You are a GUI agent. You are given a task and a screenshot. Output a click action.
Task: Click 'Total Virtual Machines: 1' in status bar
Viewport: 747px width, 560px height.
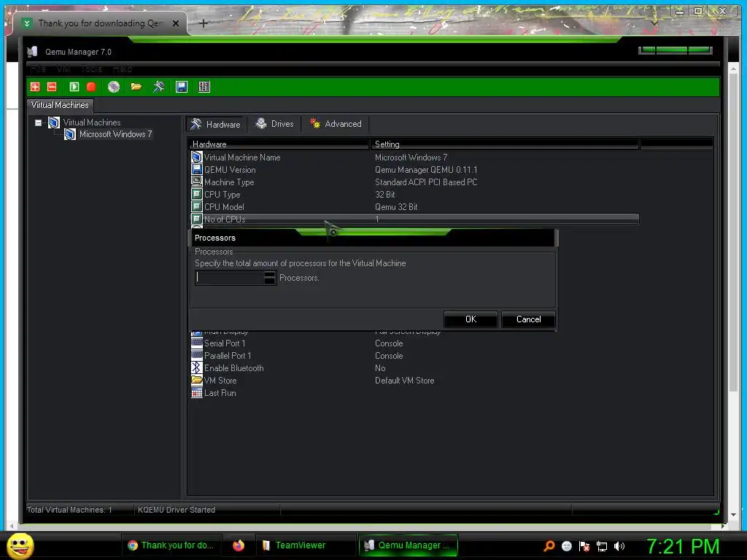click(x=69, y=510)
